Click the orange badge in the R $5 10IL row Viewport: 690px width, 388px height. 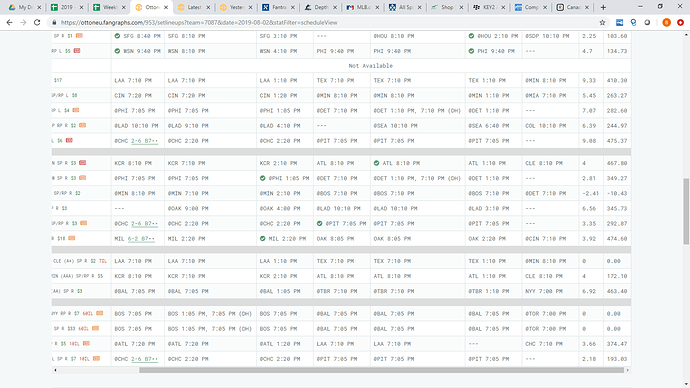point(86,343)
